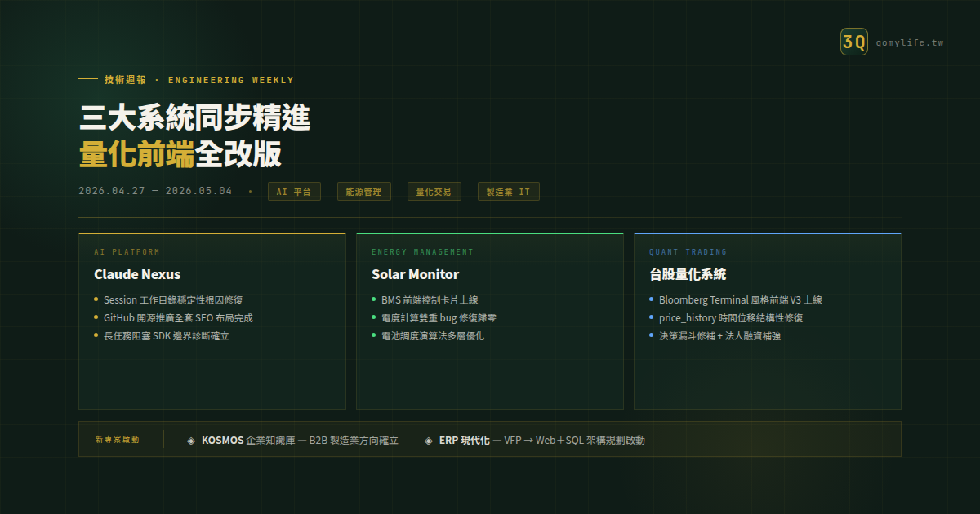Select the 量化交易 tag

click(434, 192)
